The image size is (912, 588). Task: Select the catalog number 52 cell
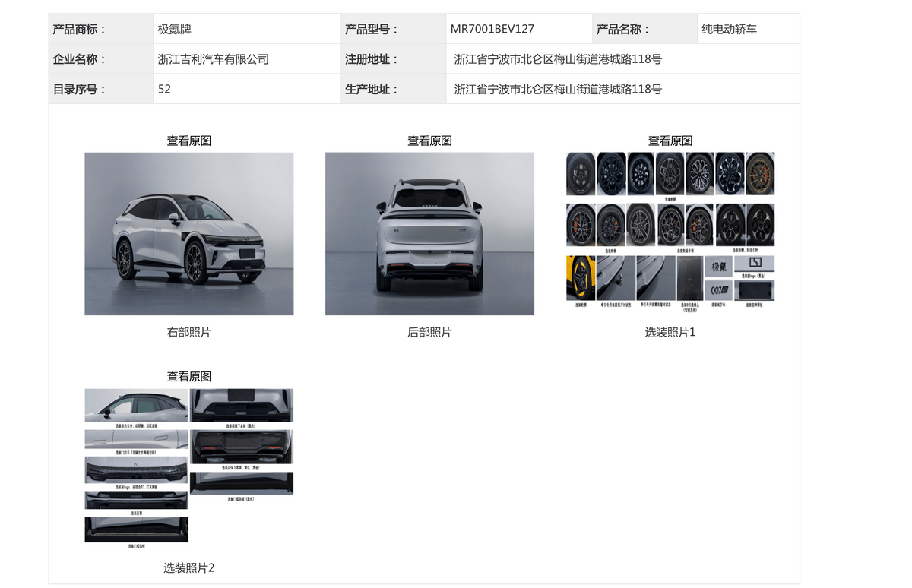coord(165,89)
